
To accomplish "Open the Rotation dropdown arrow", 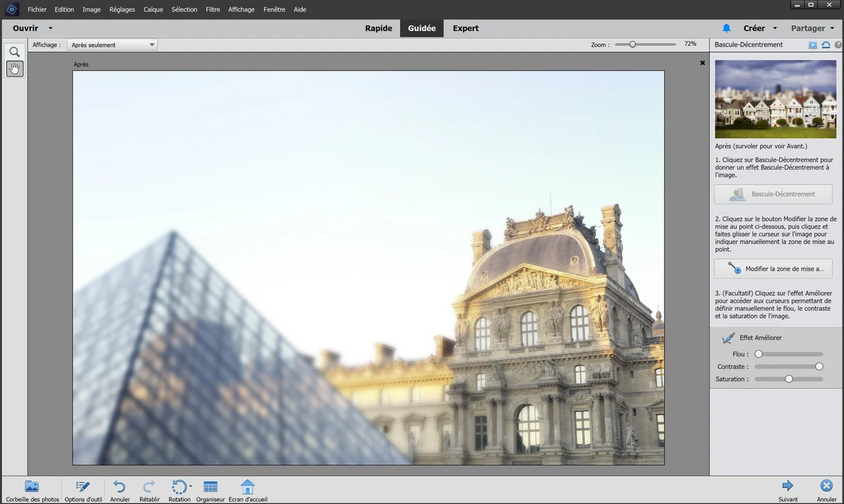I will coord(191,486).
